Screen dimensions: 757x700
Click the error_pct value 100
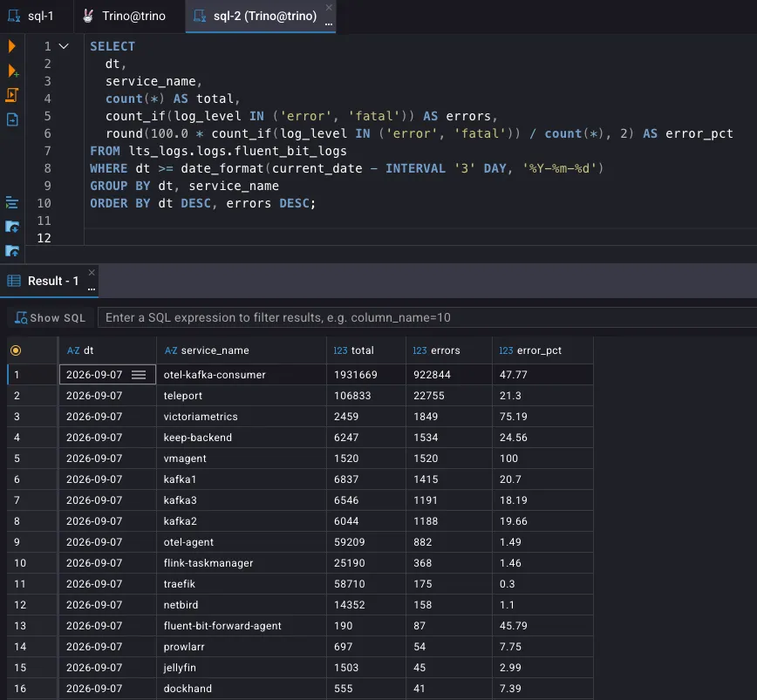508,459
